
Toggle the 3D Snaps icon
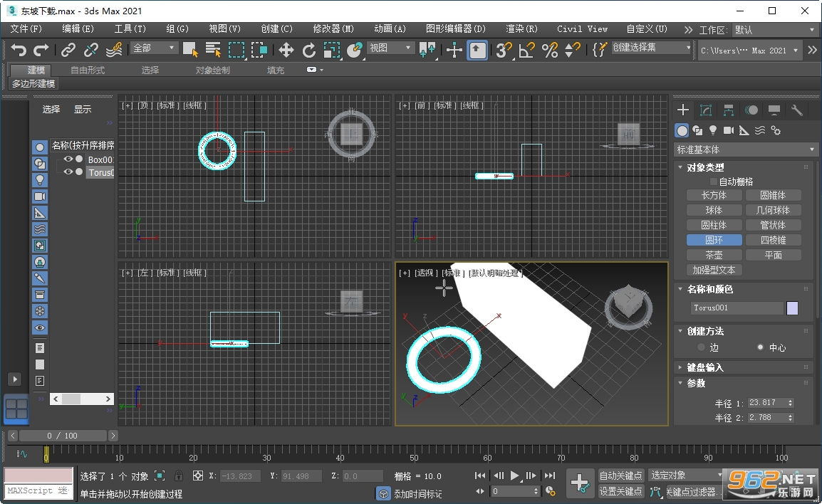[504, 51]
